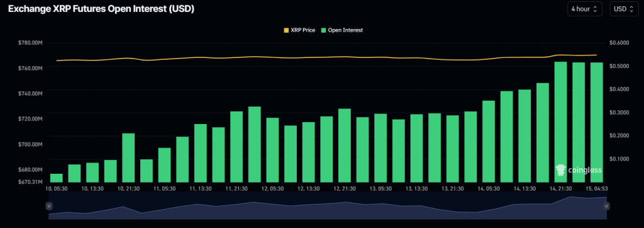Image resolution: width=644 pixels, height=228 pixels.
Task: Toggle the Open Interest legend entry
Action: pyautogui.click(x=342, y=30)
